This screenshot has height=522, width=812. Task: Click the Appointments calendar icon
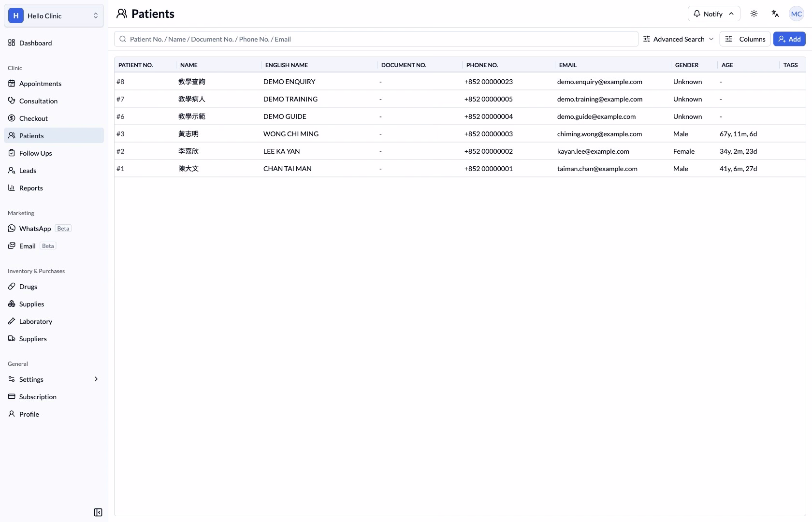(12, 83)
